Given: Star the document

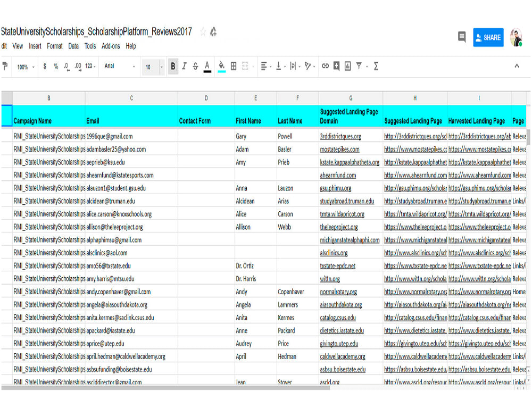Looking at the screenshot, I should tap(203, 32).
